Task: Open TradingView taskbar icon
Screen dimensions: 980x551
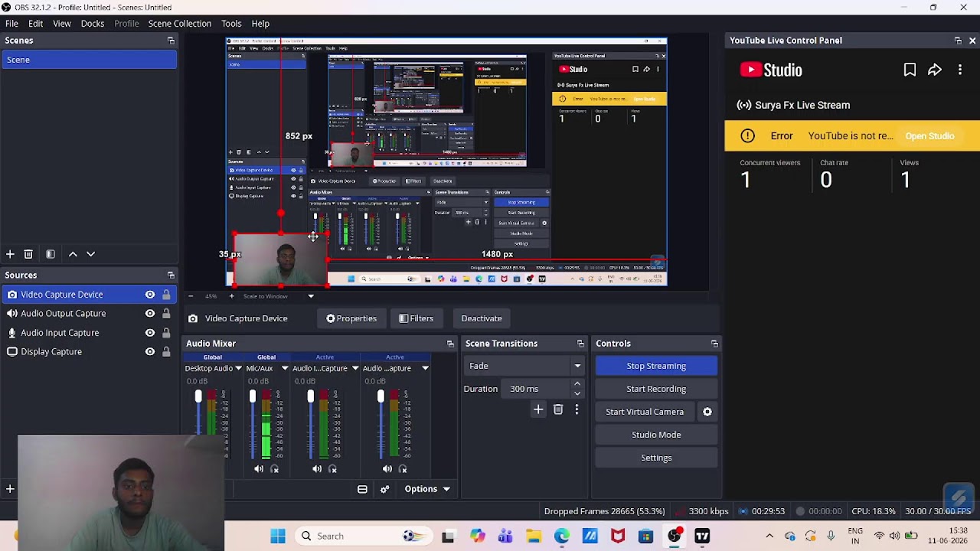Action: point(702,536)
